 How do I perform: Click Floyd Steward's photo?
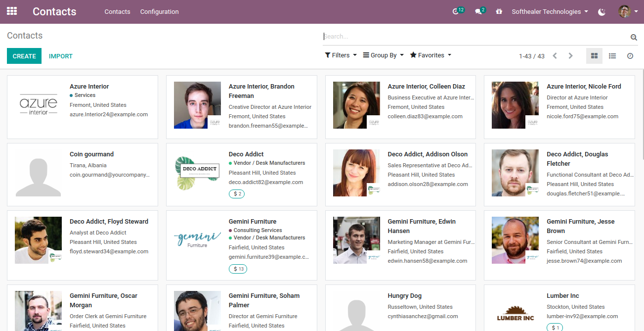tap(38, 240)
